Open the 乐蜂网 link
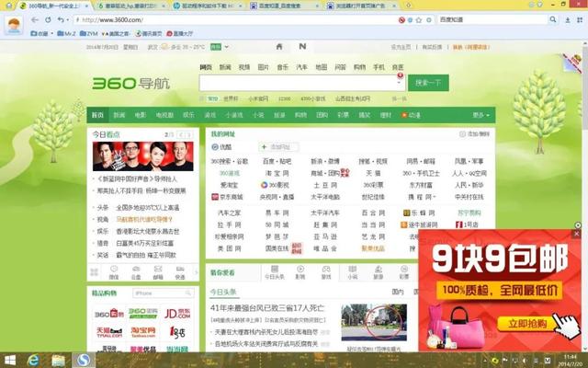588x368 pixels. pos(419,213)
